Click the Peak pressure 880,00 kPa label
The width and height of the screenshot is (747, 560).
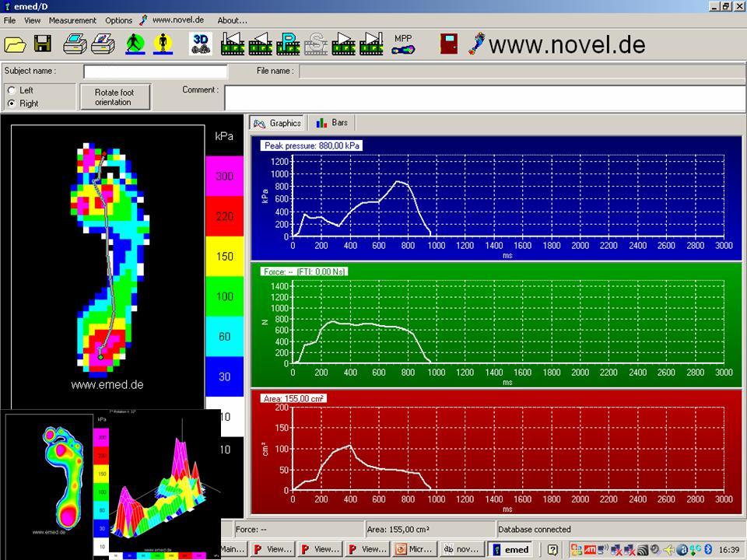pyautogui.click(x=311, y=145)
